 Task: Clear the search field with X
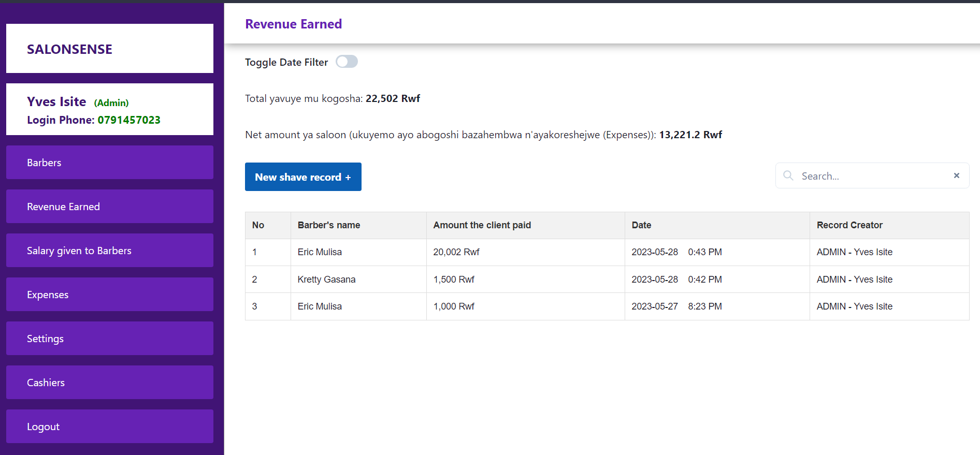(956, 175)
